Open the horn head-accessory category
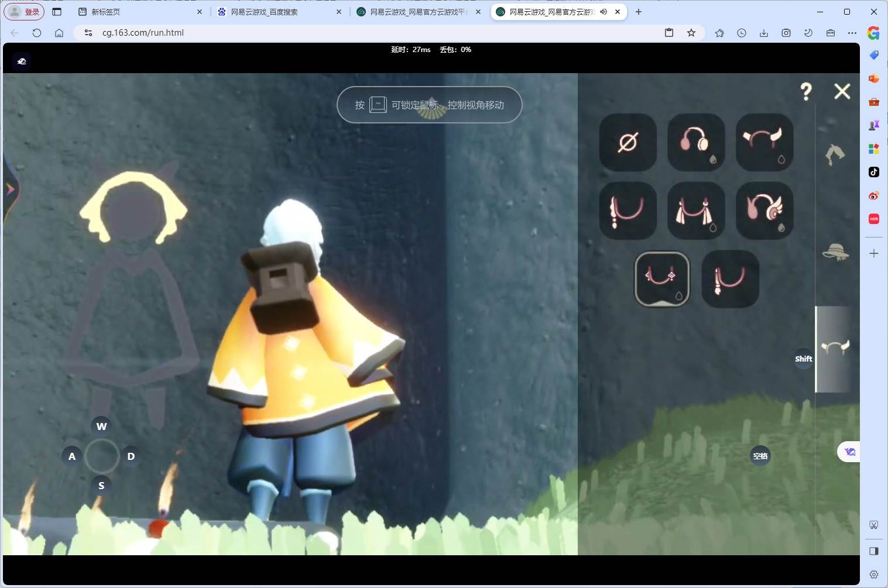The height and width of the screenshot is (588, 888). (x=835, y=348)
